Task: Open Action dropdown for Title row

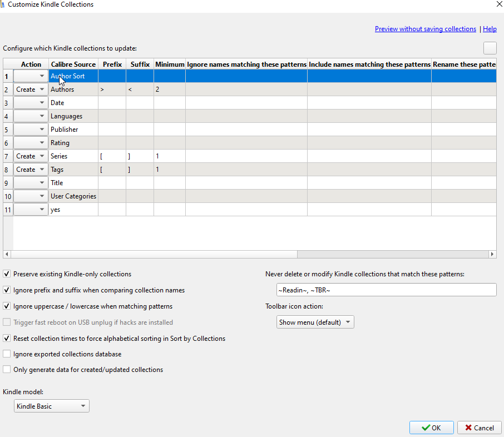Action: pos(31,183)
